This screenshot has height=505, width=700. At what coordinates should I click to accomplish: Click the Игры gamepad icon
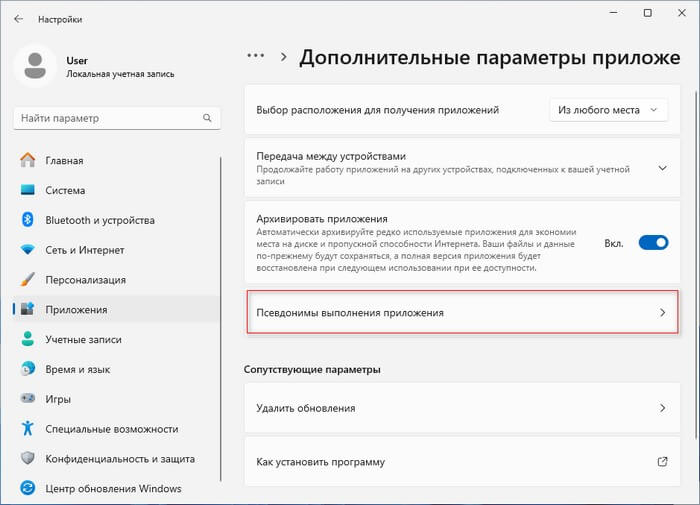(x=27, y=399)
